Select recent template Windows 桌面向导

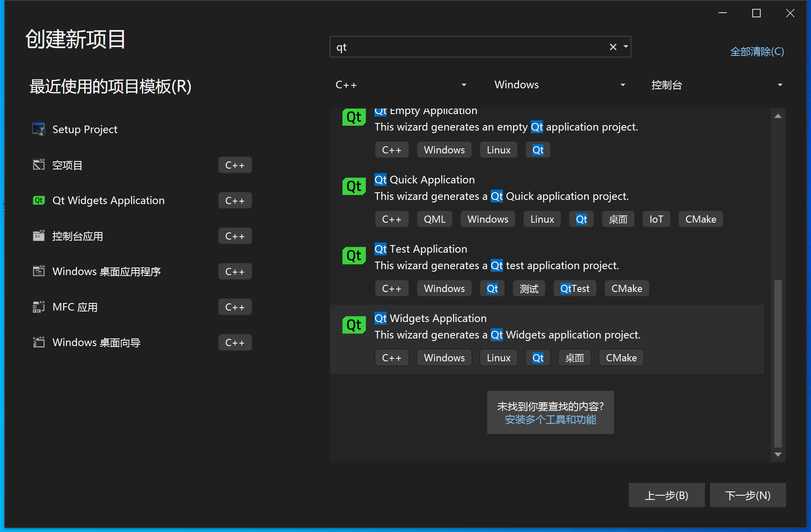pos(142,342)
